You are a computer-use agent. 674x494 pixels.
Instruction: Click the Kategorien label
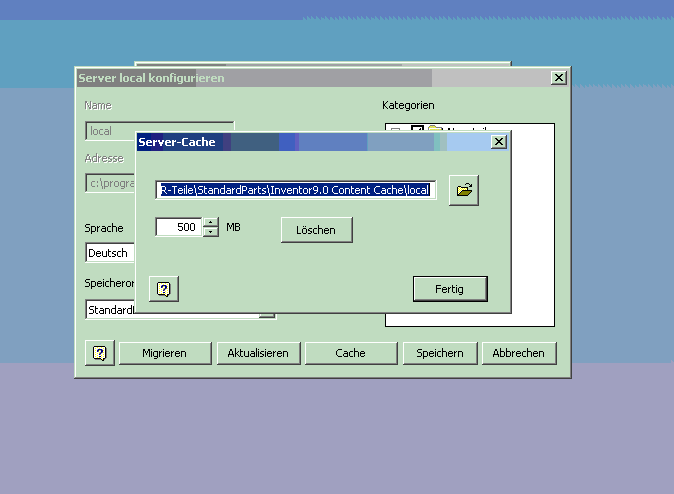click(x=408, y=105)
